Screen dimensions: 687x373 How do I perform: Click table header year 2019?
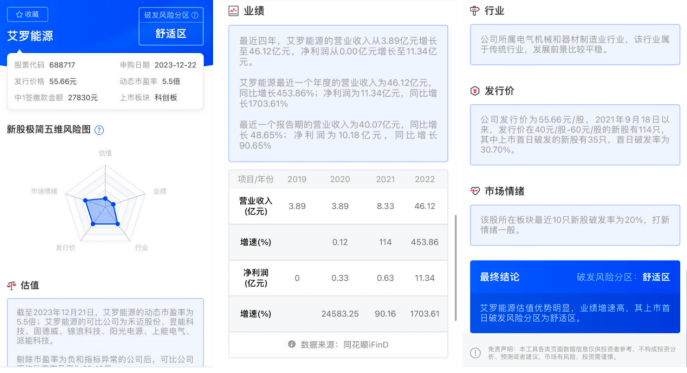pos(297,179)
